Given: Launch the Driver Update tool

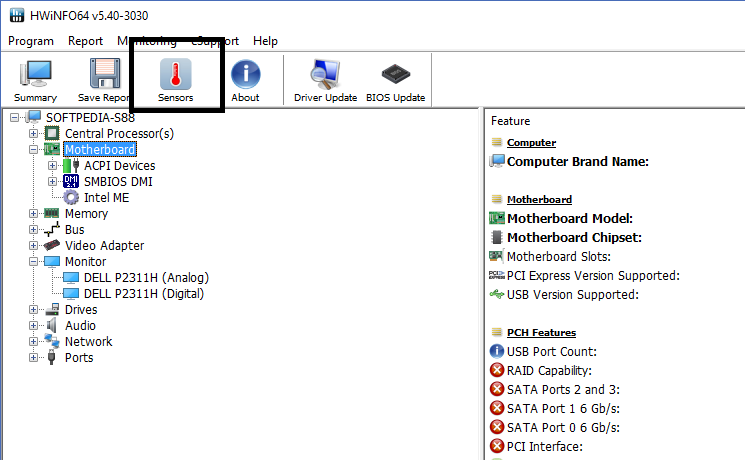Looking at the screenshot, I should tap(325, 80).
